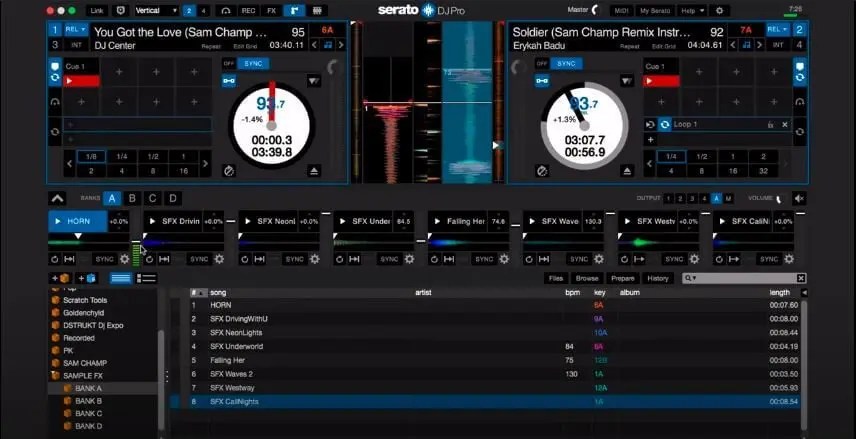Adjust the sampler volume knob

pos(778,198)
